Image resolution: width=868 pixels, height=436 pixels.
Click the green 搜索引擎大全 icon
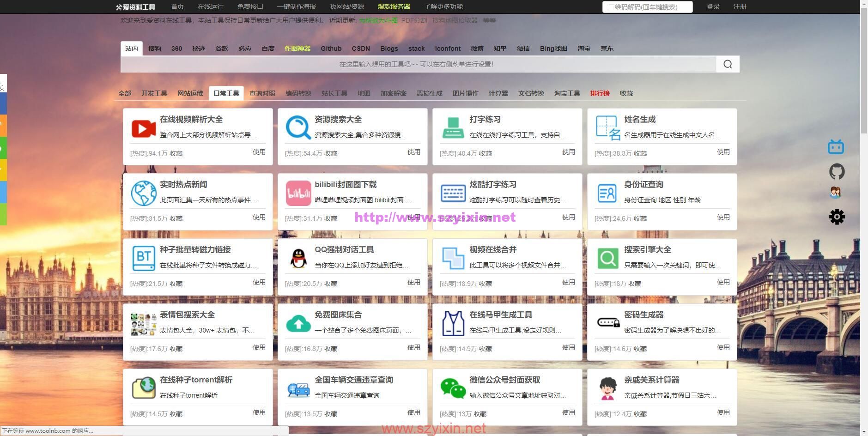608,258
